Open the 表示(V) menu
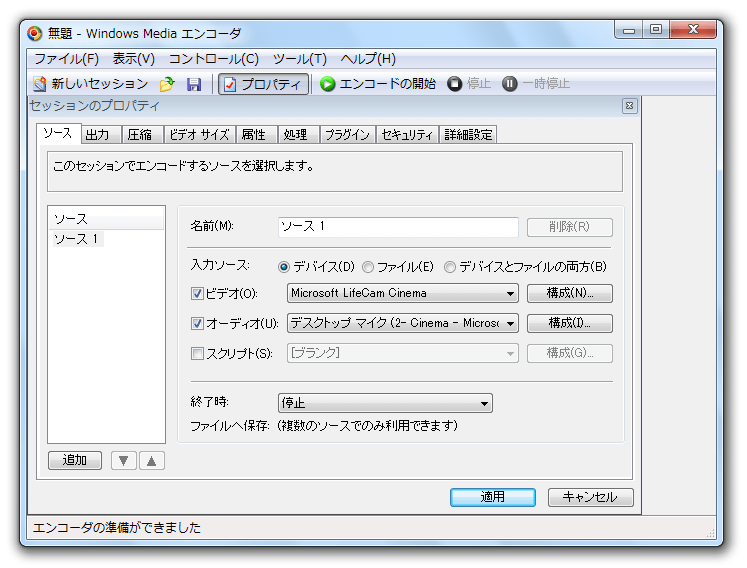The image size is (747, 568). [133, 59]
